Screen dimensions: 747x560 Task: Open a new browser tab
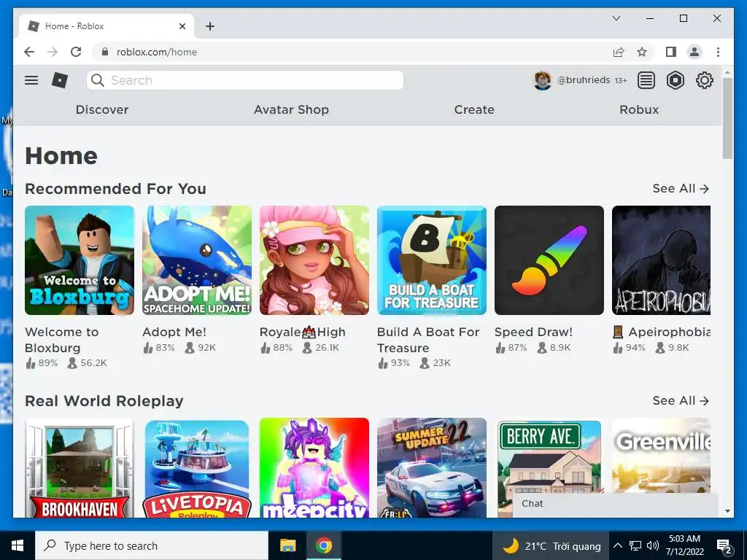(210, 26)
